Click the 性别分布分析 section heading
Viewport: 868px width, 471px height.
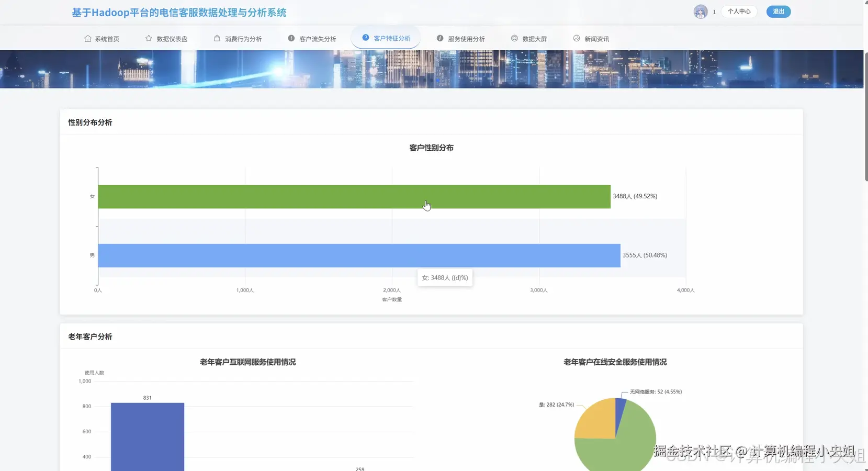[x=90, y=122]
